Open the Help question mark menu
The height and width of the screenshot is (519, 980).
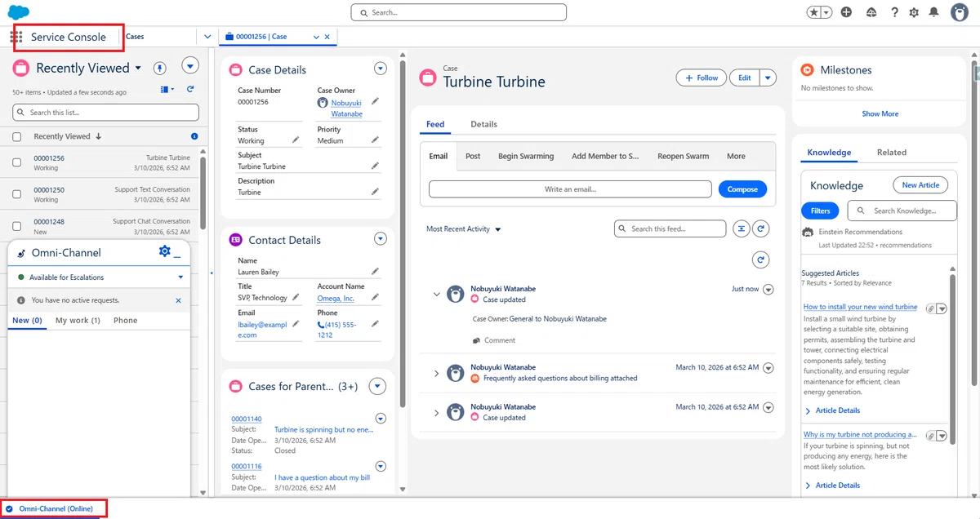(894, 12)
